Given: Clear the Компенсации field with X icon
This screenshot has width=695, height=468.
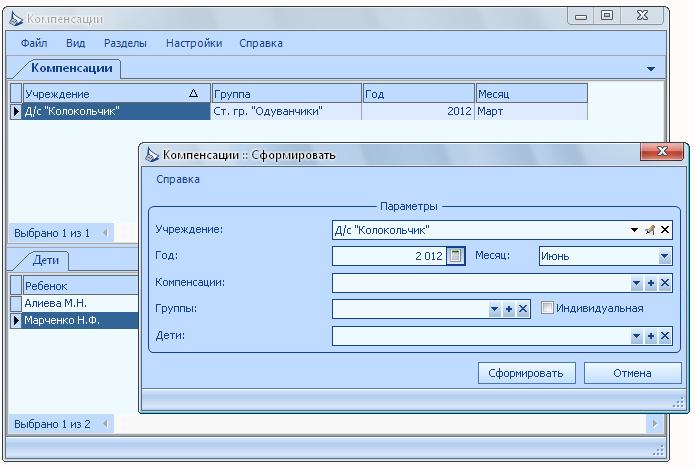Looking at the screenshot, I should coord(665,283).
